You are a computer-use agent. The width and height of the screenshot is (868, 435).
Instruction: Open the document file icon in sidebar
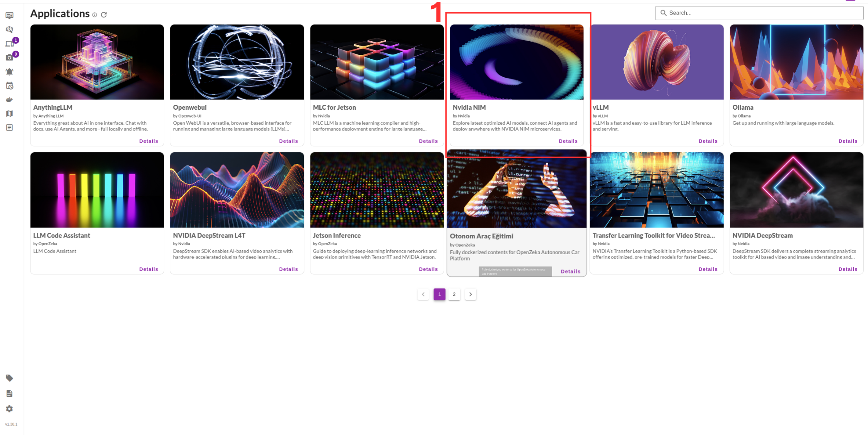[9, 393]
